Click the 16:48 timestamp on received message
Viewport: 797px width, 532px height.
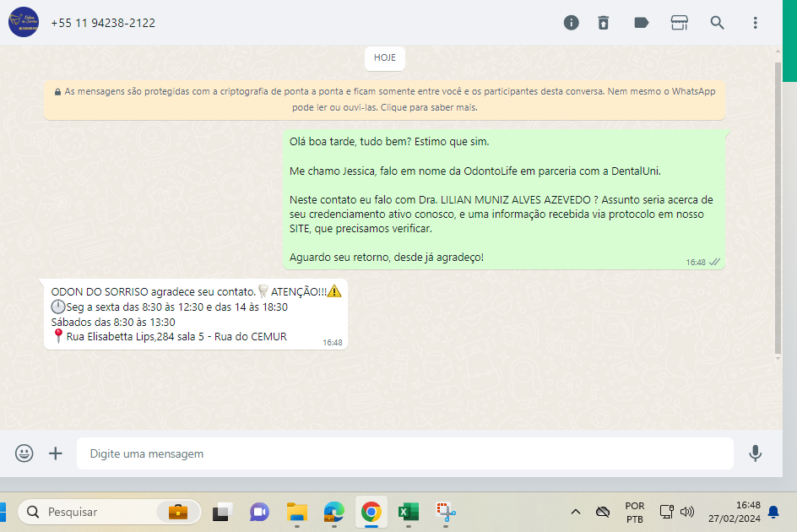tap(333, 343)
